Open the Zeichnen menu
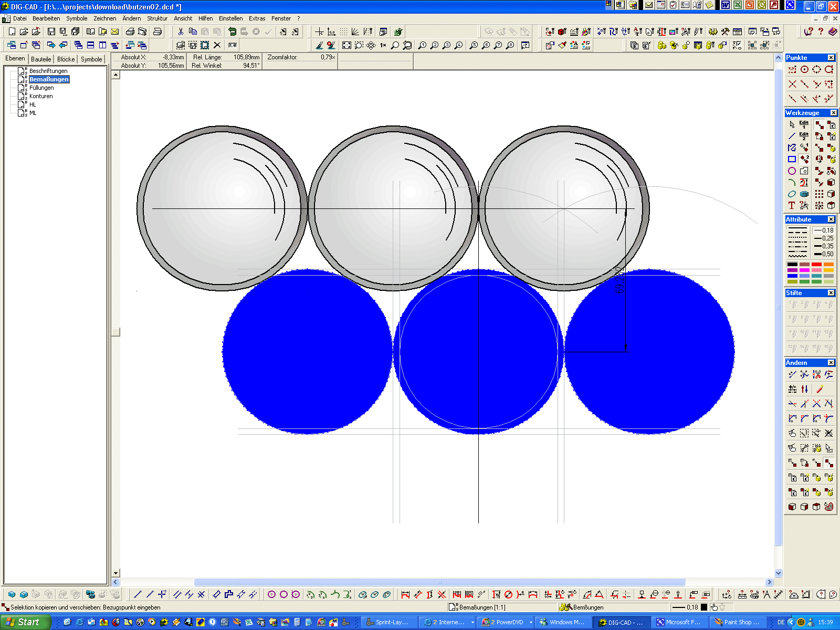 (105, 18)
